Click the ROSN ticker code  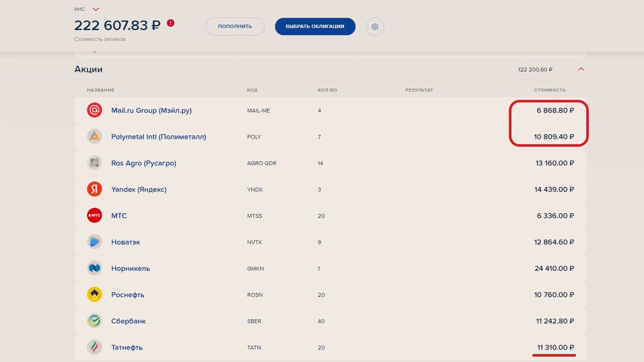[x=255, y=294]
